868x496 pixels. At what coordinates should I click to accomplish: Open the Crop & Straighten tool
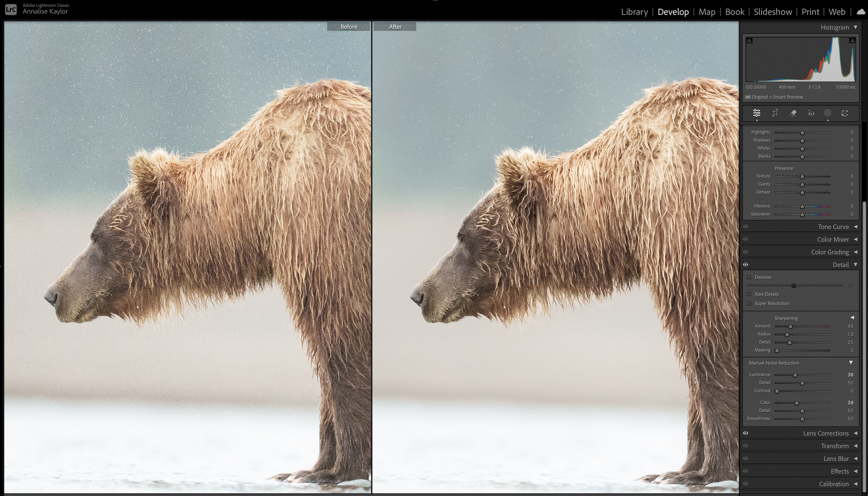click(x=775, y=114)
